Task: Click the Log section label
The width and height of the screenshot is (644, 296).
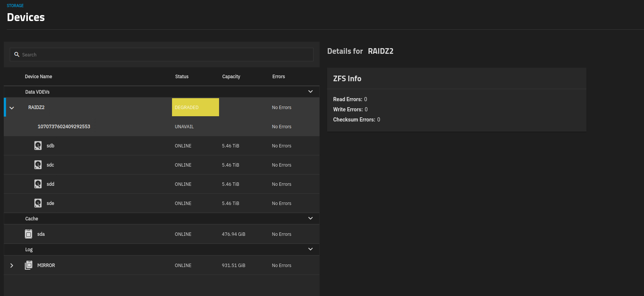Action: point(29,249)
